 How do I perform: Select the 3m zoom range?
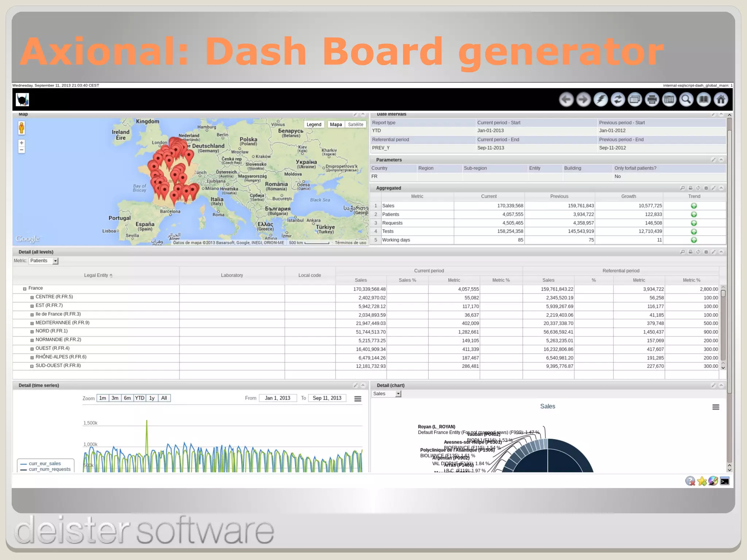pos(115,398)
